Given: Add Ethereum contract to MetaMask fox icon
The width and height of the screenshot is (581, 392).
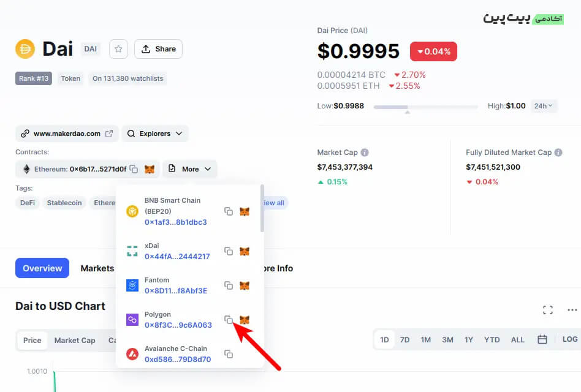Looking at the screenshot, I should point(150,169).
